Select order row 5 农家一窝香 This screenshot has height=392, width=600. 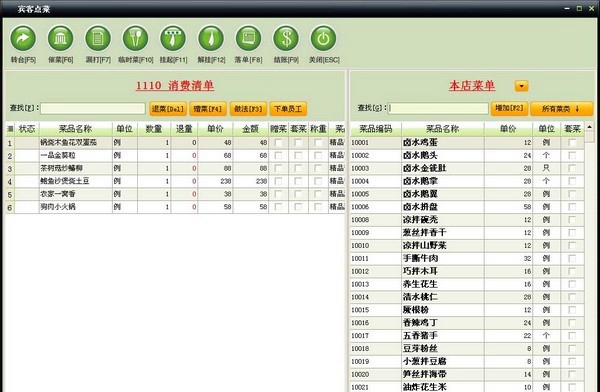tap(175, 194)
